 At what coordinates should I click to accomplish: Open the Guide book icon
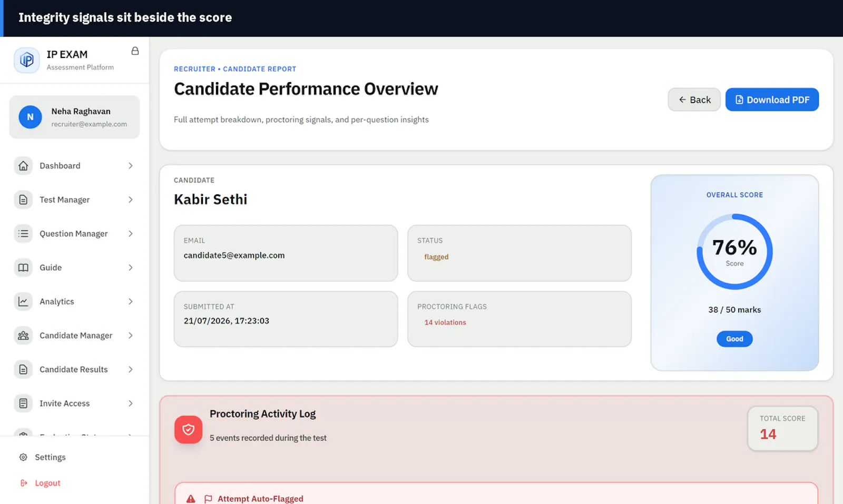click(x=23, y=268)
